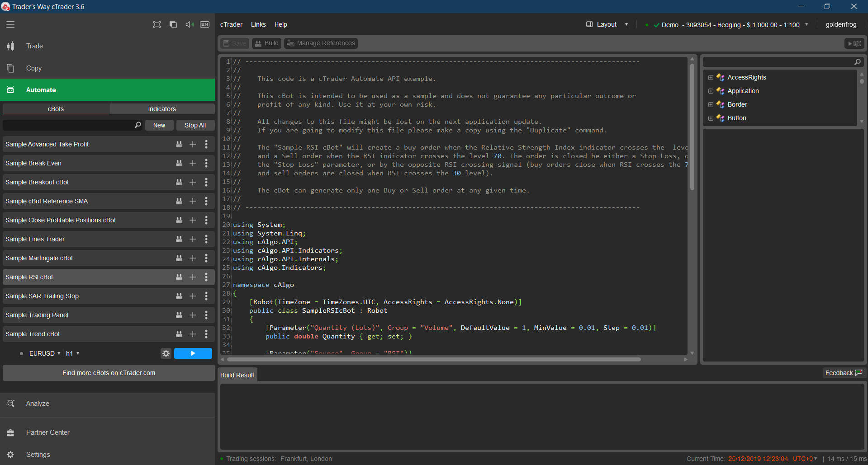Image resolution: width=868 pixels, height=465 pixels.
Task: Click Find more cBots on cTrader.com
Action: tap(109, 373)
